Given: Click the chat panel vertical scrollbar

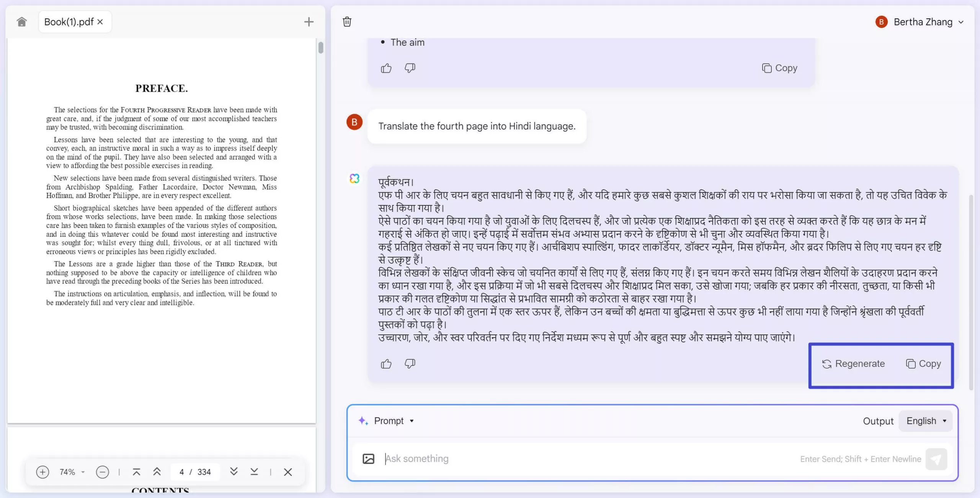Looking at the screenshot, I should tap(971, 293).
